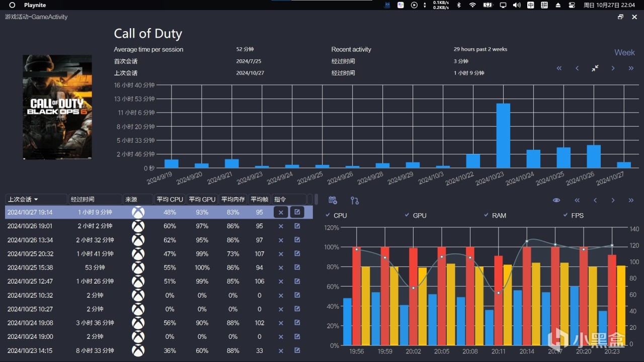The image size is (644, 362).
Task: Sort sessions by 平均 GPU column
Action: coord(202,200)
